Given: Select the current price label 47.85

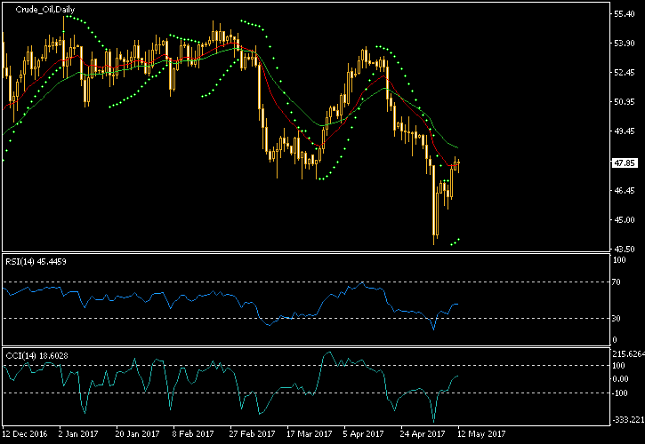Looking at the screenshot, I should tap(624, 163).
